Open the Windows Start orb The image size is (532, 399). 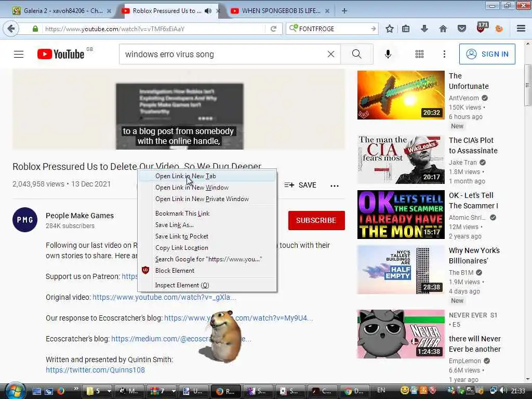click(14, 391)
